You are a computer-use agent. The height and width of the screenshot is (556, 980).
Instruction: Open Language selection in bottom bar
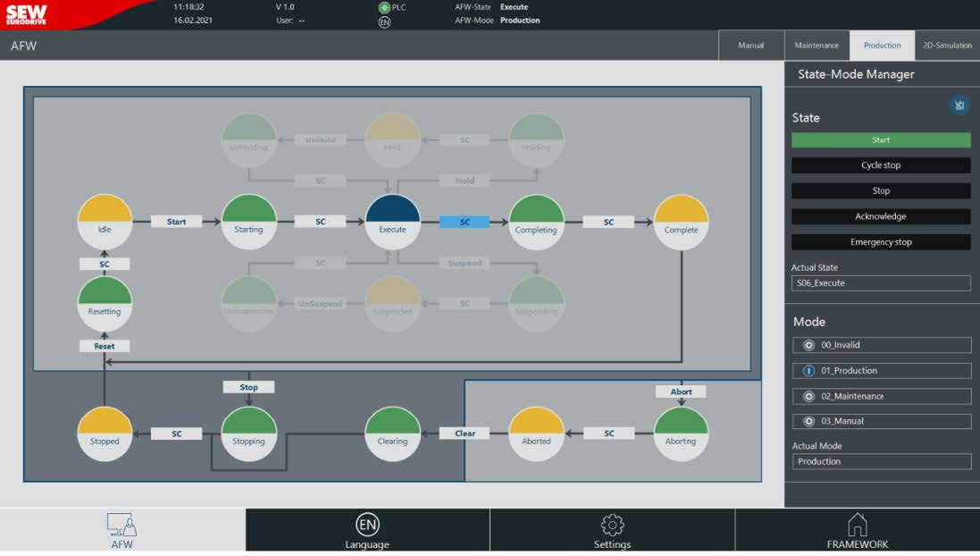coord(367,530)
